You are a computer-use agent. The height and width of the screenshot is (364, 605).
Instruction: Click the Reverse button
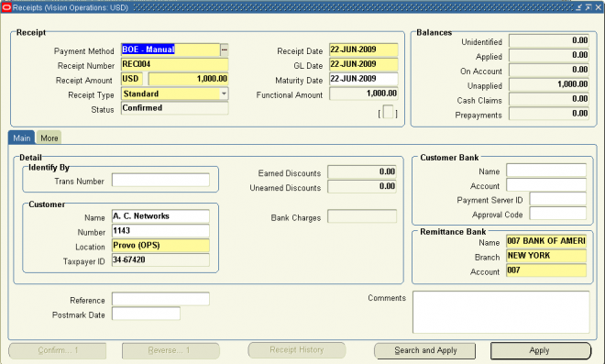pyautogui.click(x=170, y=350)
